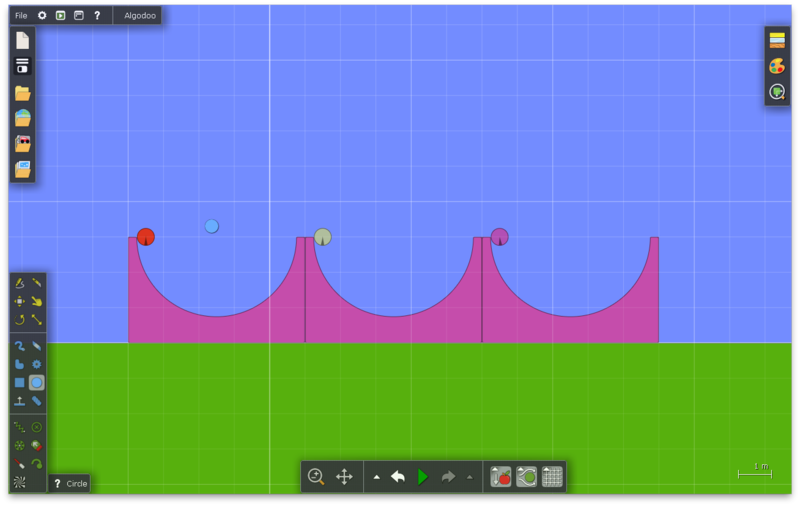Viewport: 800px width, 506px height.
Task: Redo the last undone action
Action: pyautogui.click(x=448, y=477)
